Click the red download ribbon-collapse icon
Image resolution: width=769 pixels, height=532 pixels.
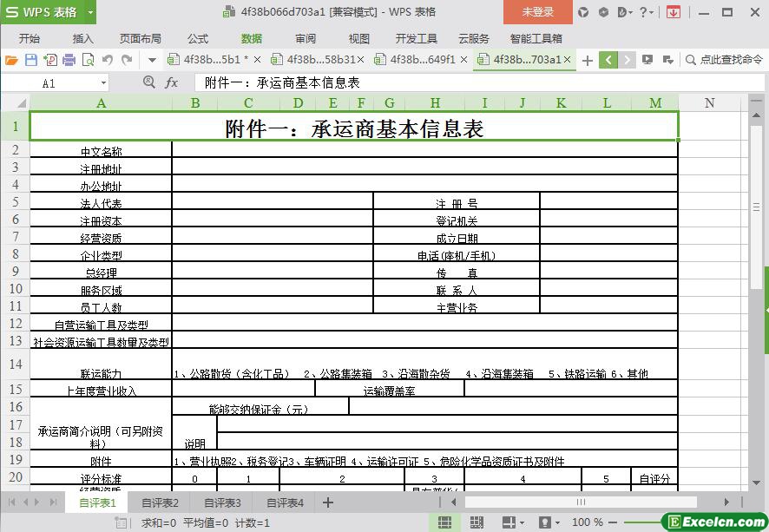click(x=674, y=12)
